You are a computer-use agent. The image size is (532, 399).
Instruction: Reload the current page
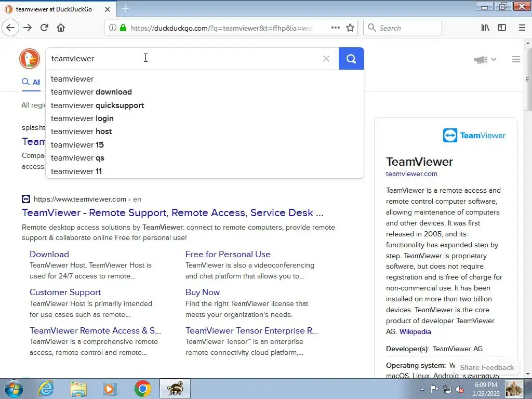click(45, 28)
